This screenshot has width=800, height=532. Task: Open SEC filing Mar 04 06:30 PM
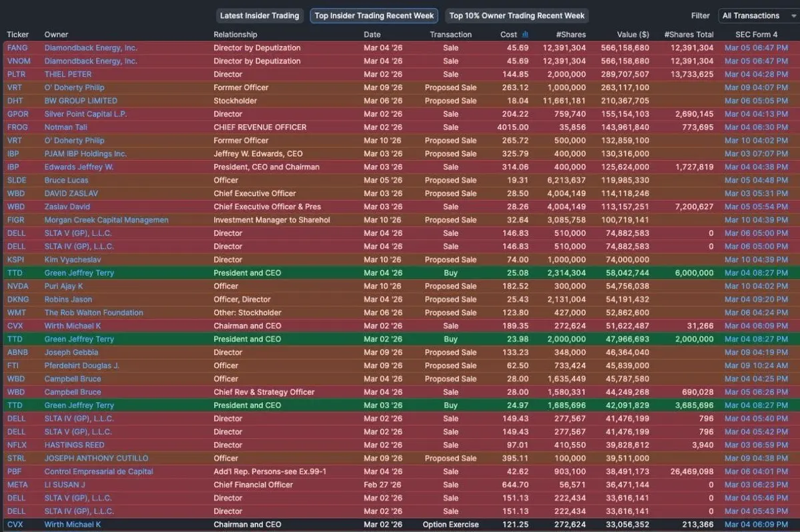[756, 127]
